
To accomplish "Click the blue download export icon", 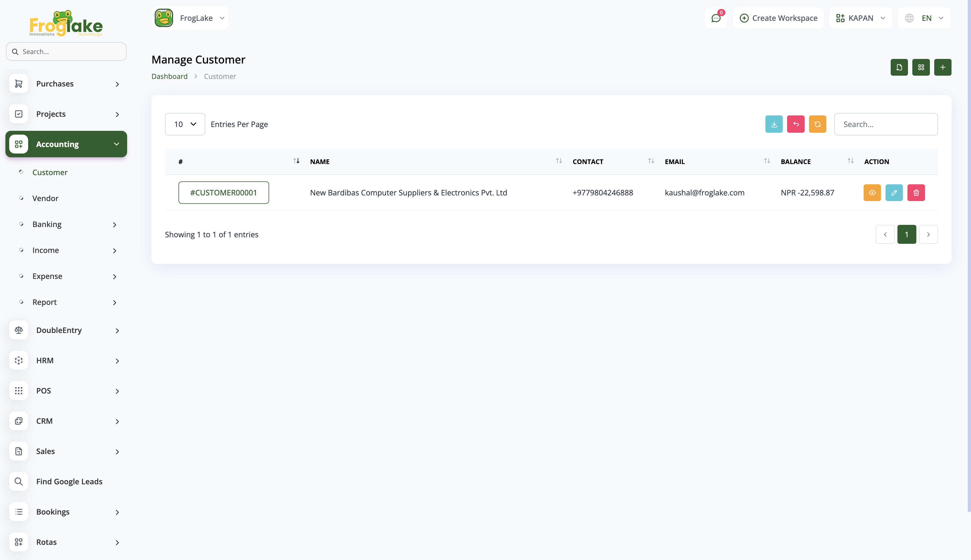I will tap(774, 124).
